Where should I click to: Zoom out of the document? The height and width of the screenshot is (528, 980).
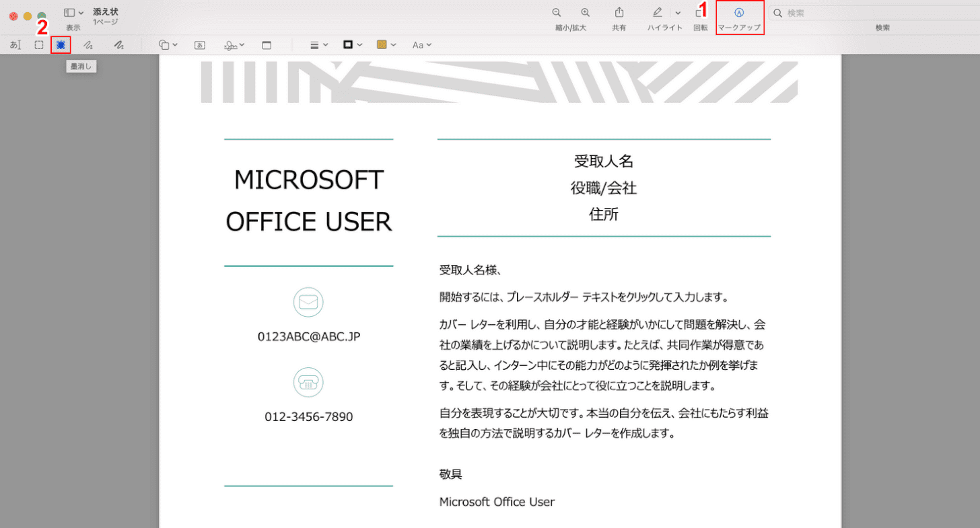tap(557, 13)
